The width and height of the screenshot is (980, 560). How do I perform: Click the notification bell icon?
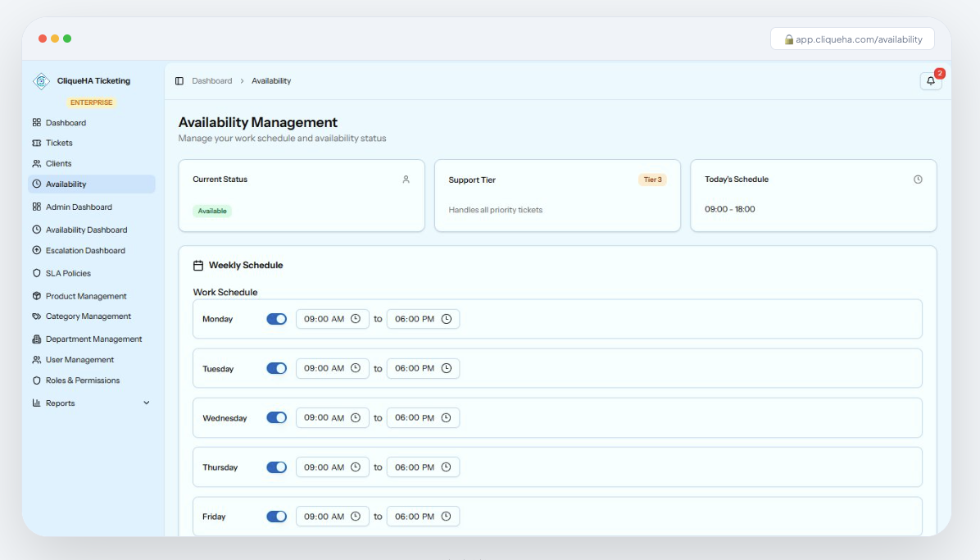[x=931, y=81]
